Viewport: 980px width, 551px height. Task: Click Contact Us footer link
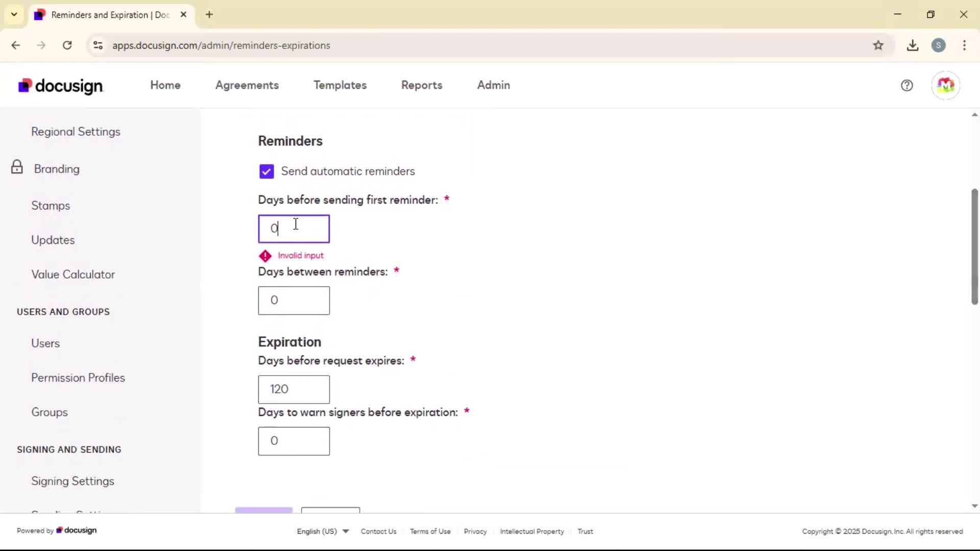pos(379,532)
